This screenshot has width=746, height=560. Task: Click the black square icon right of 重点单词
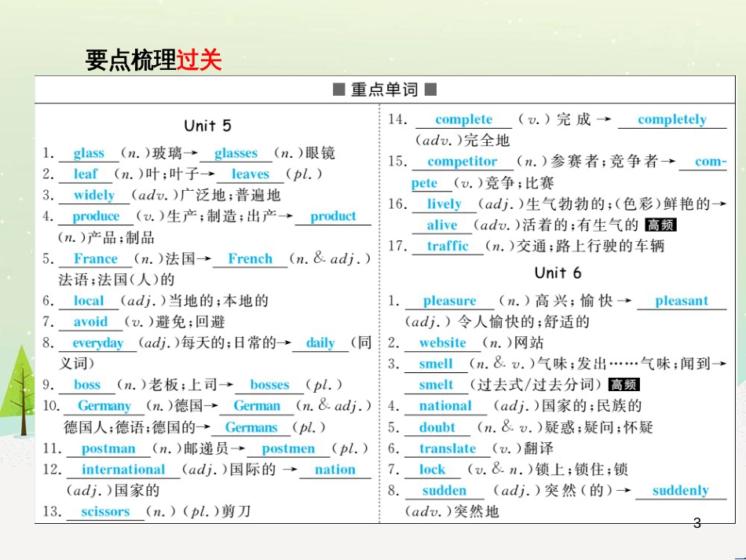click(x=430, y=89)
